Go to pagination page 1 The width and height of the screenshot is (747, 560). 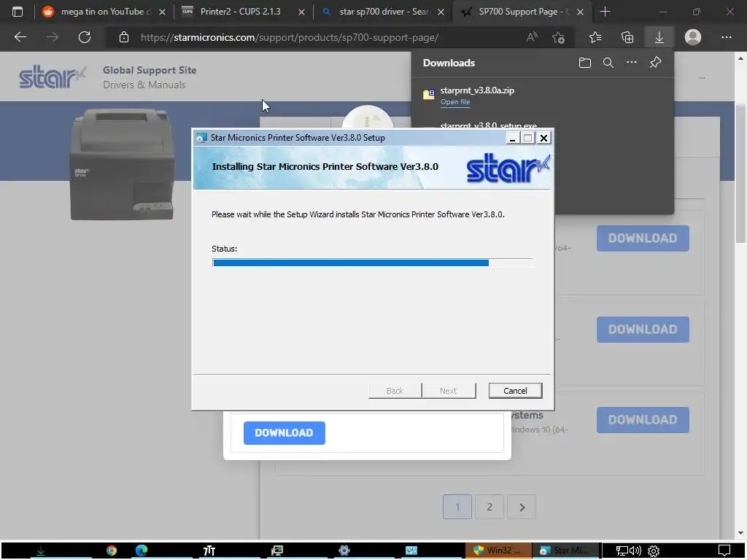click(457, 507)
